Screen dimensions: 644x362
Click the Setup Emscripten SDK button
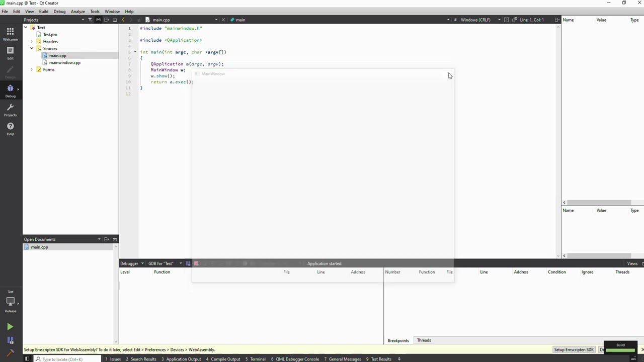tap(574, 349)
